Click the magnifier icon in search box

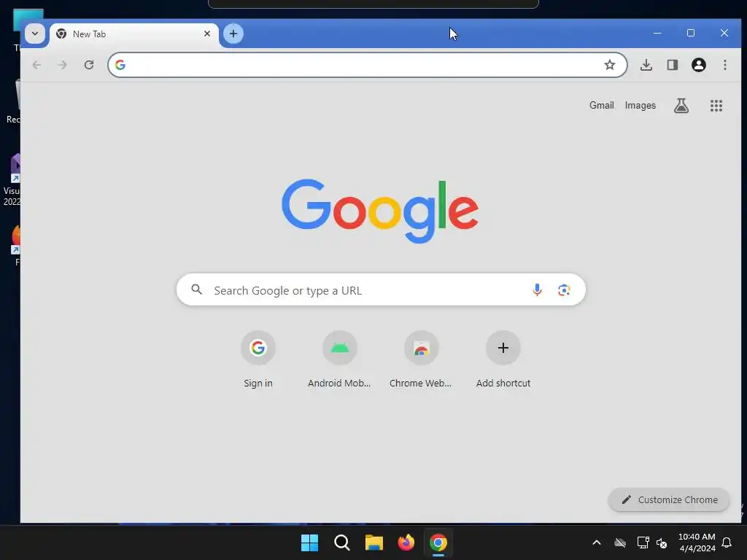click(x=197, y=289)
